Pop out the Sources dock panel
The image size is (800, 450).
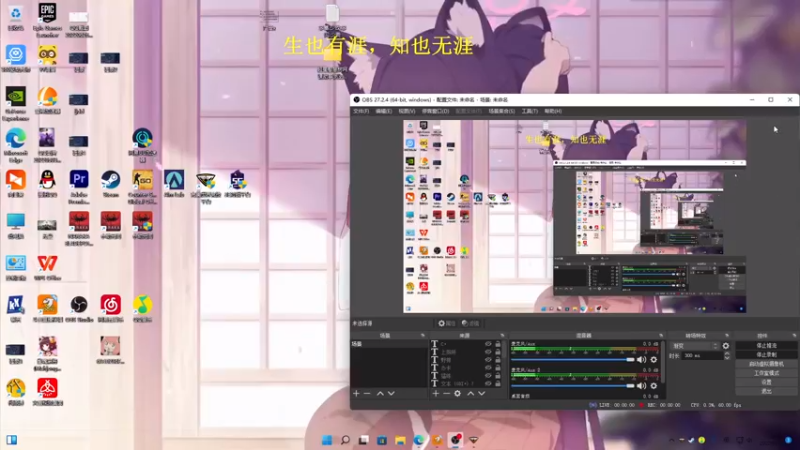point(502,336)
